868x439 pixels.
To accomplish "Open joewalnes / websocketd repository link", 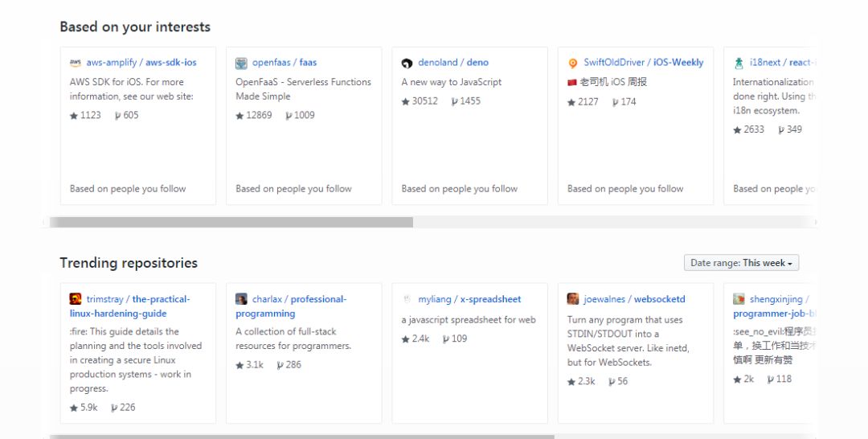I will pyautogui.click(x=634, y=299).
